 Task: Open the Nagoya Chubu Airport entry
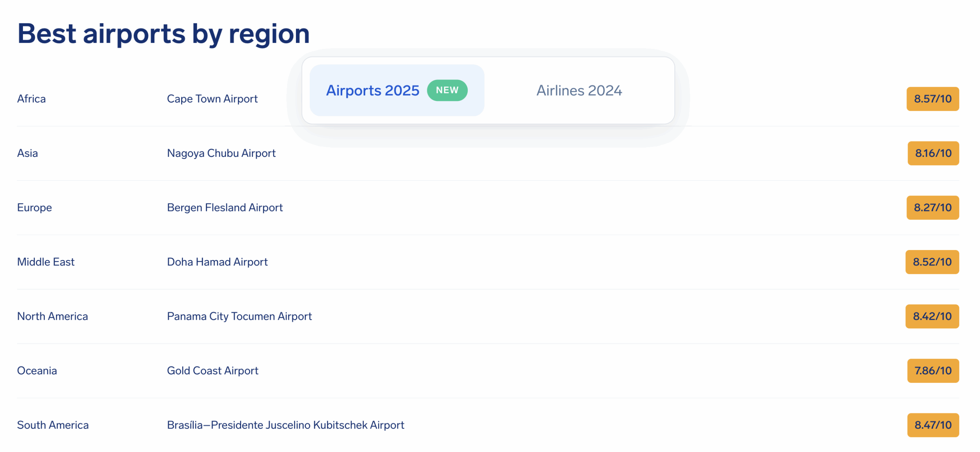(x=221, y=153)
